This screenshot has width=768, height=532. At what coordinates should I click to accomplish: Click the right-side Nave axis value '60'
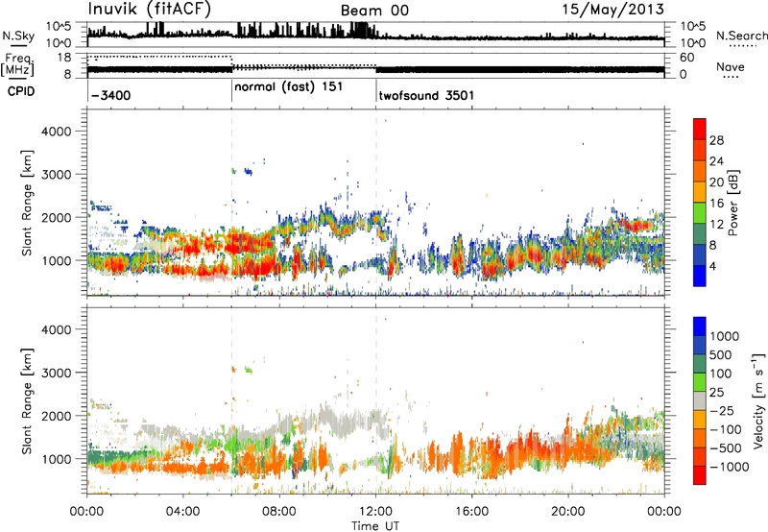tap(686, 58)
